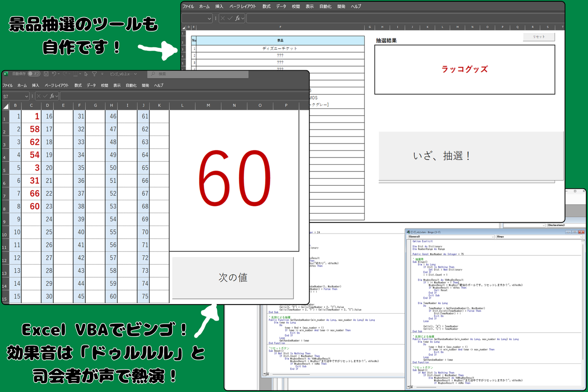Open the ホーム tab in bingo window
This screenshot has width=588, height=392.
point(22,85)
